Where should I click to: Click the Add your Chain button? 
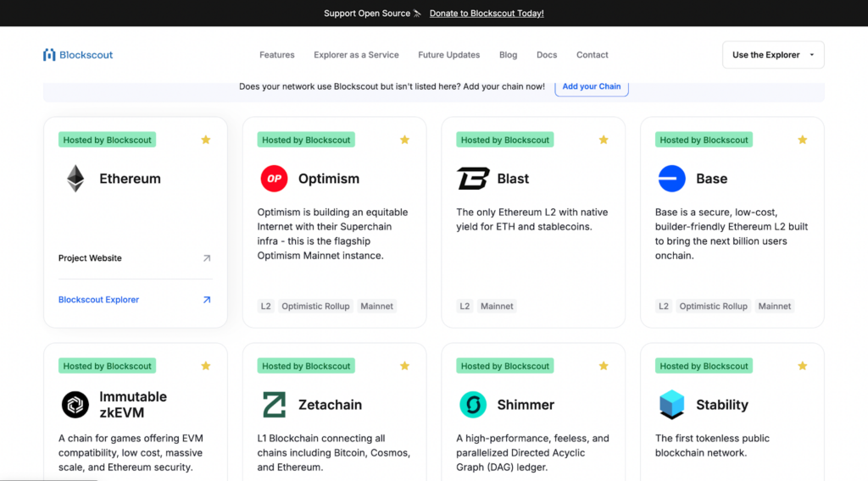point(591,87)
